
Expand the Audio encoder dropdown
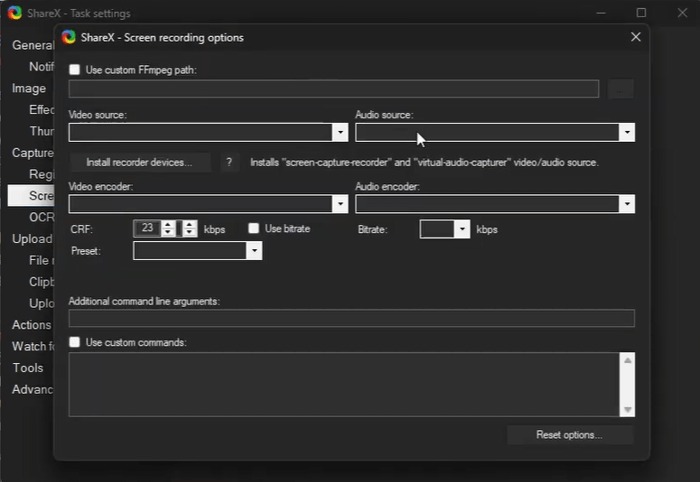pyautogui.click(x=627, y=204)
